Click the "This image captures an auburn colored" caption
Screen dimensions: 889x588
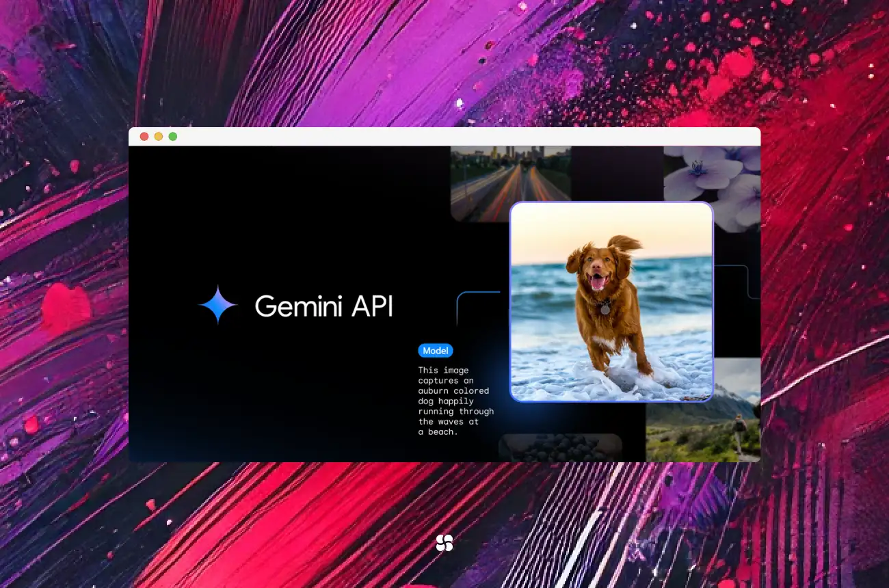(x=456, y=401)
